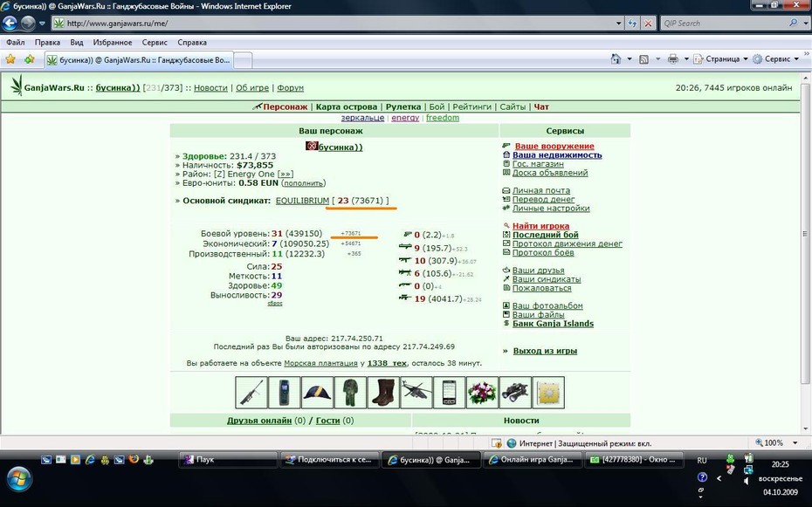The height and width of the screenshot is (507, 812).
Task: Open the Карта острова link
Action: 346,106
